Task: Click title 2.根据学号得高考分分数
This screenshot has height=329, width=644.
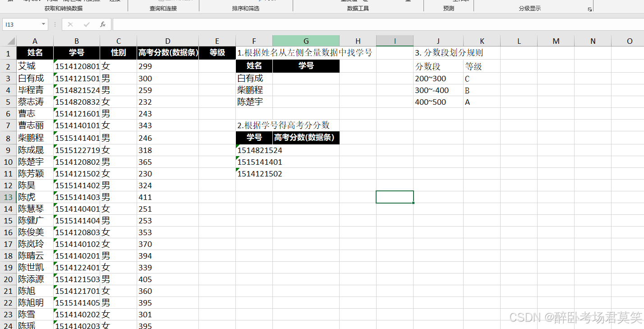Action: [x=284, y=125]
